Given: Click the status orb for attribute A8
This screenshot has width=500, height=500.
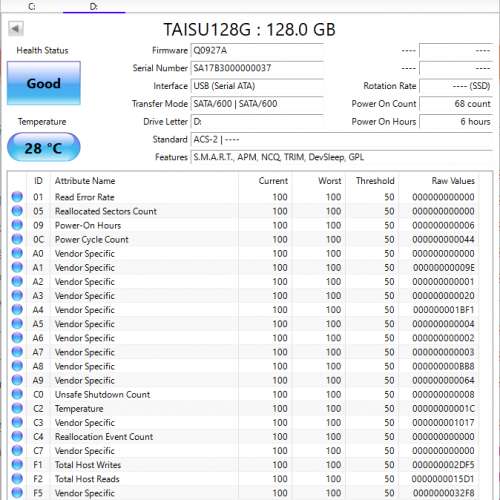Looking at the screenshot, I should coord(17,366).
